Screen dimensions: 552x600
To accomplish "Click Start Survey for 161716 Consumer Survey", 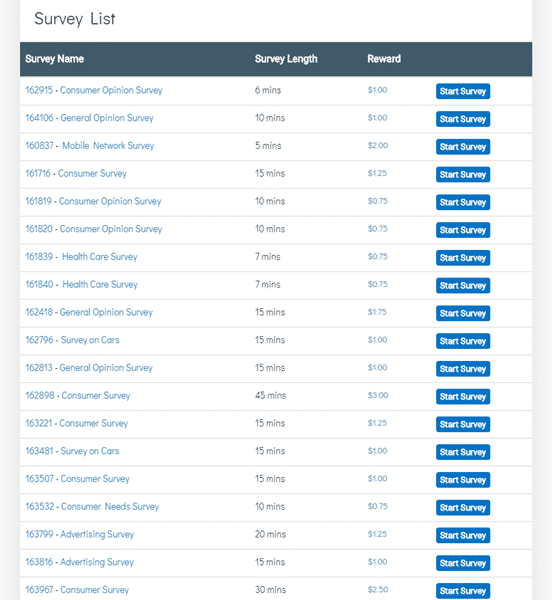I will pyautogui.click(x=463, y=174).
